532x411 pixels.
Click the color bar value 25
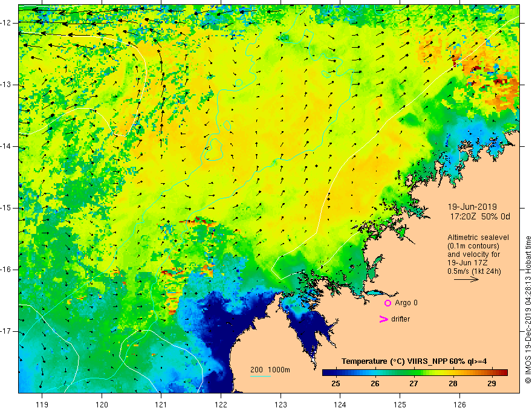coord(336,384)
